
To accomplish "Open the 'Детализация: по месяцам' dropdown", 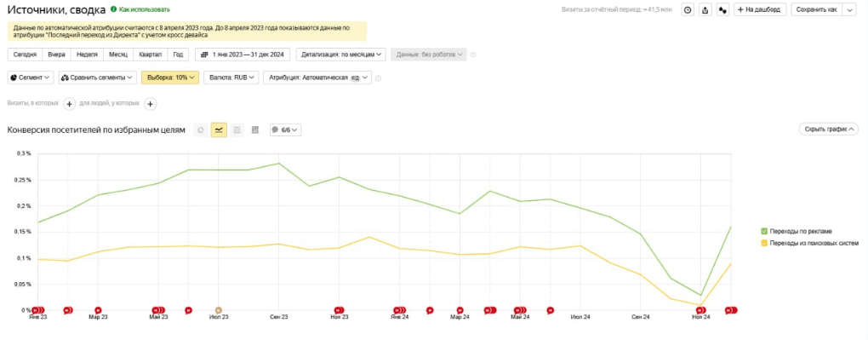I will [x=341, y=55].
